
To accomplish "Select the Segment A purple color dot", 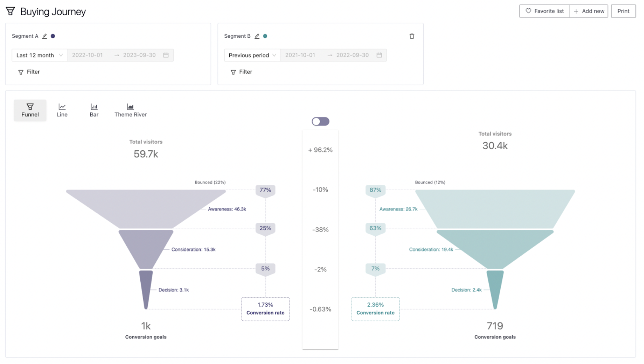I will click(53, 35).
